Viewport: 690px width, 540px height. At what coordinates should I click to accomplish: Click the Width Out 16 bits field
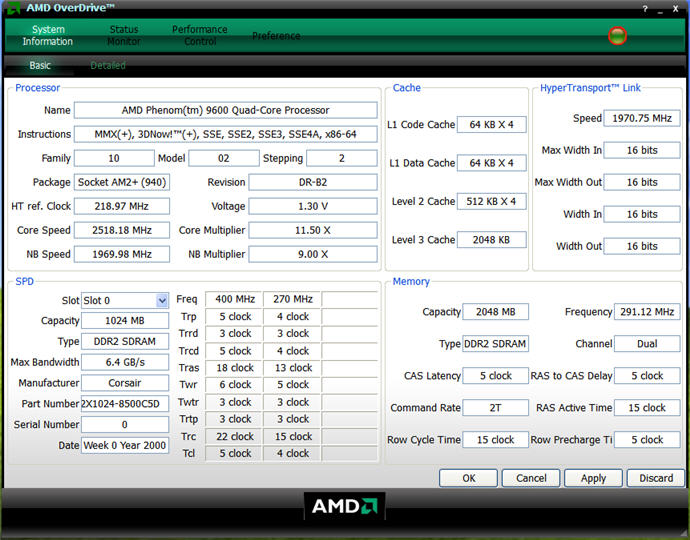point(642,246)
